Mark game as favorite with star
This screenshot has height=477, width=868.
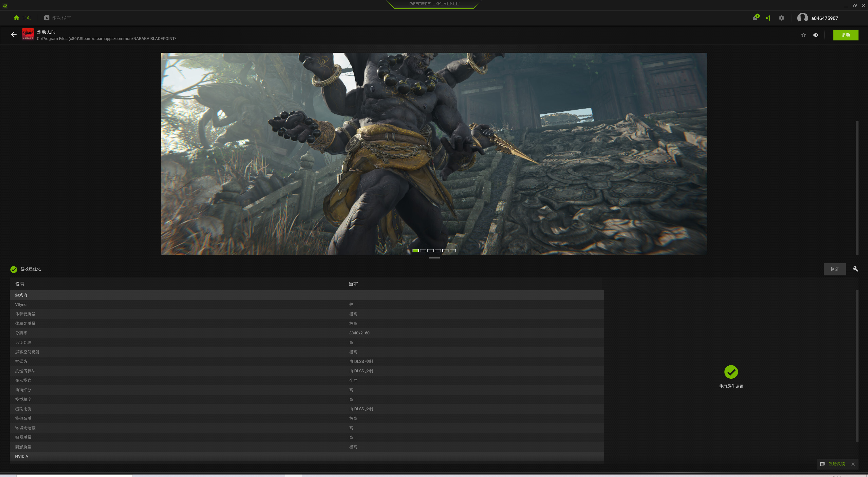803,35
